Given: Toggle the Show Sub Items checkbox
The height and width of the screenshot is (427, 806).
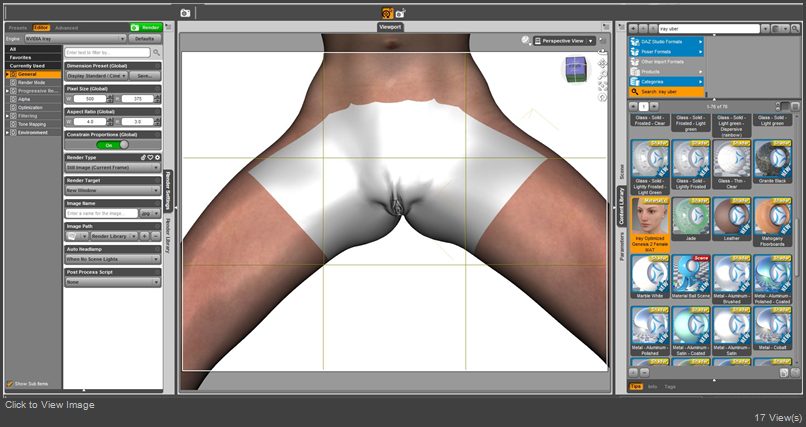Looking at the screenshot, I should [10, 384].
